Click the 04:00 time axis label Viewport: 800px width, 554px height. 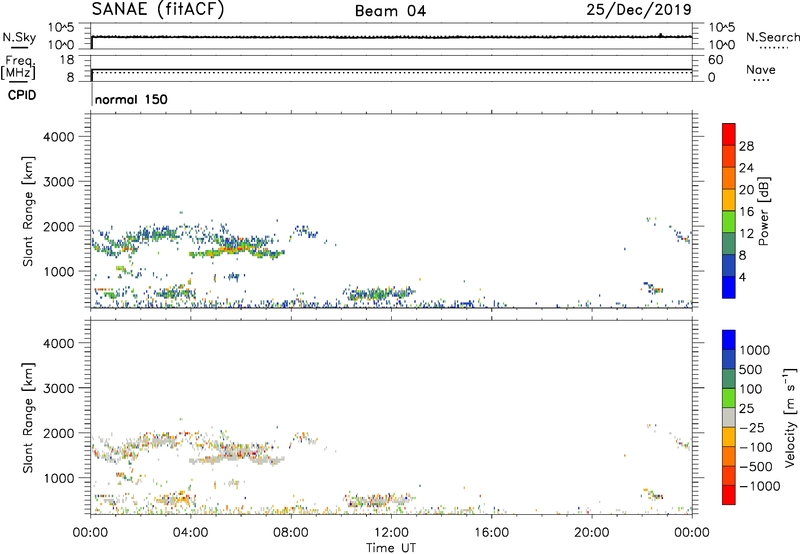(x=190, y=532)
